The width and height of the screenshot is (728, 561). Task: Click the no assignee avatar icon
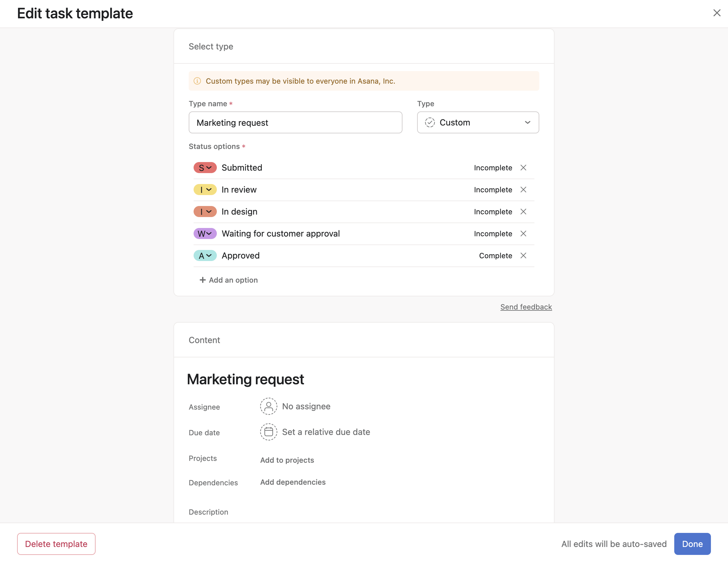point(268,406)
